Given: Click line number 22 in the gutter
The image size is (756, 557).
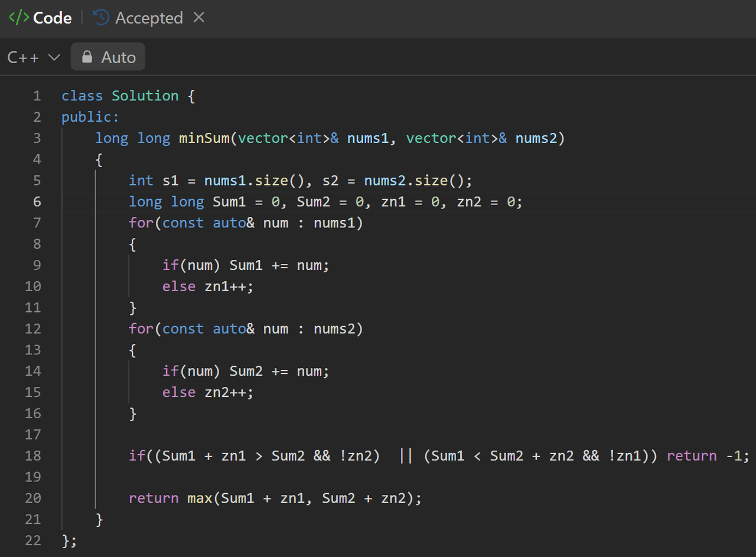Looking at the screenshot, I should [x=33, y=540].
